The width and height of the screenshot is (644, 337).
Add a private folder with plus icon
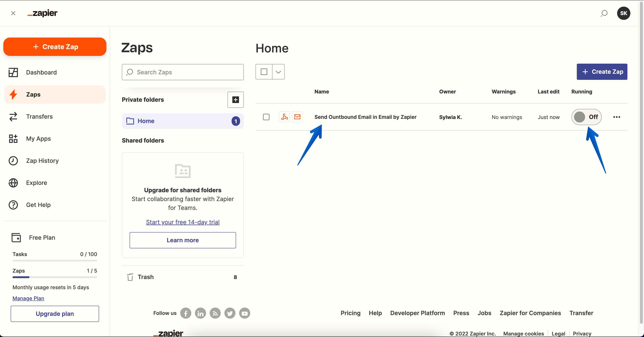(x=235, y=100)
